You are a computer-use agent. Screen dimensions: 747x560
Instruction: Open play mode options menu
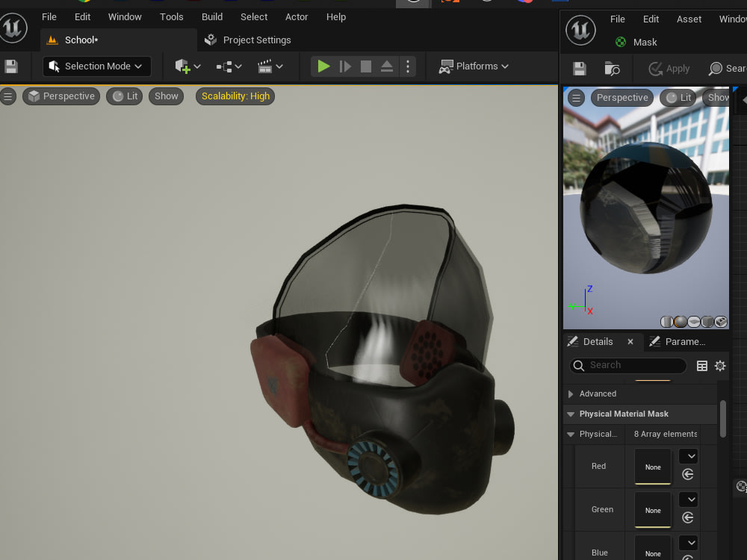click(x=408, y=66)
